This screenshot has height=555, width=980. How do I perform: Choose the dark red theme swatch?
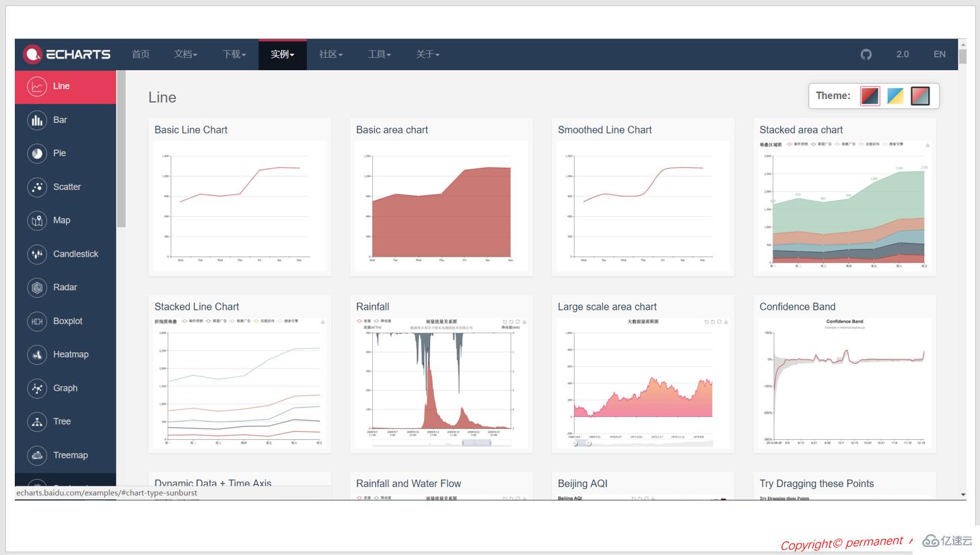pos(870,96)
